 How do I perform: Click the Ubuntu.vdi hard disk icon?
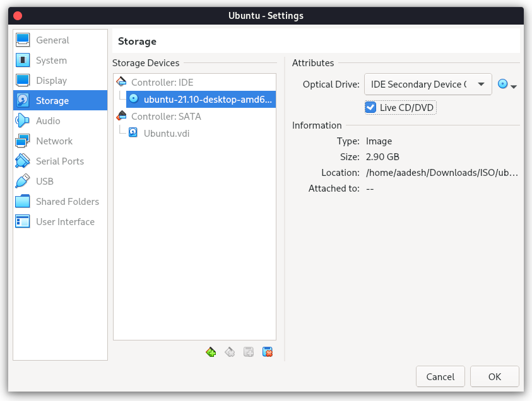click(133, 133)
